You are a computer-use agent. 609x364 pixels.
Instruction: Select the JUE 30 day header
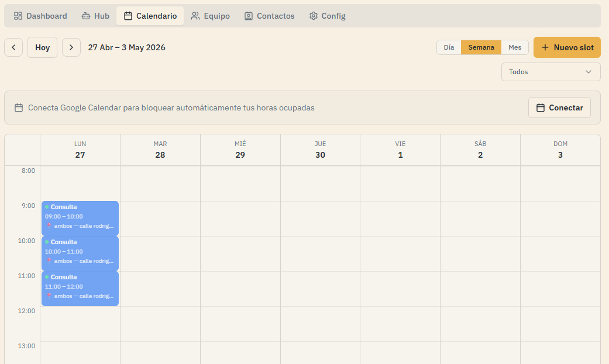[x=320, y=150]
